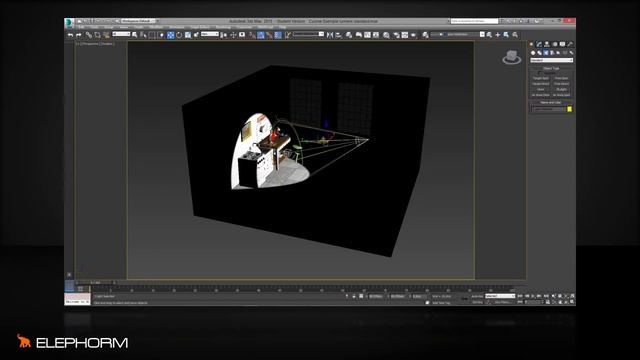Open the Workspace selector dropdown in title bar
This screenshot has height=360, width=640.
pos(138,21)
